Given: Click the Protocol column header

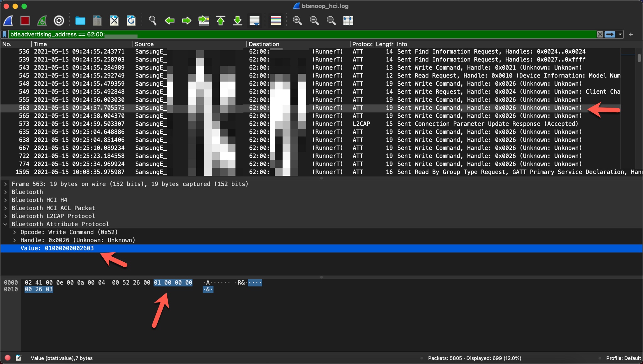Looking at the screenshot, I should pos(362,44).
